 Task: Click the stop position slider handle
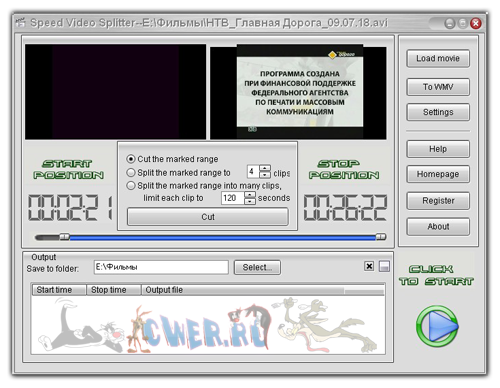381,237
